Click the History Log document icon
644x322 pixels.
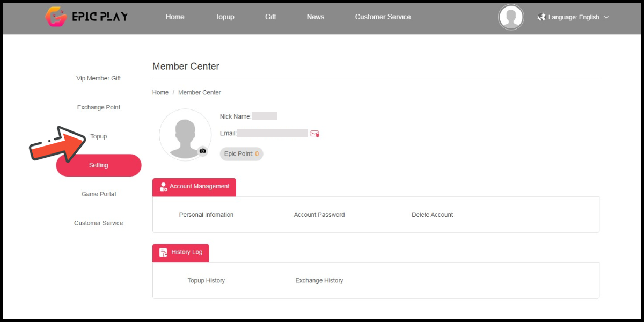[163, 252]
